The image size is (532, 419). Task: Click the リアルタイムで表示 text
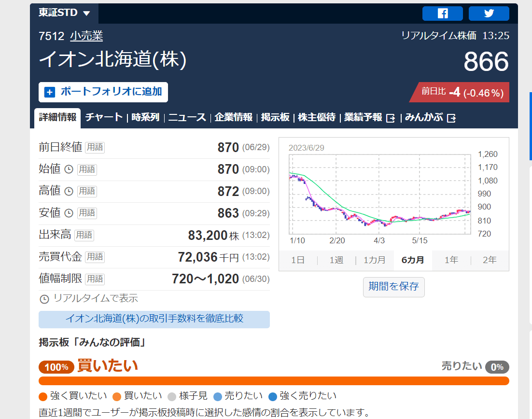96,298
